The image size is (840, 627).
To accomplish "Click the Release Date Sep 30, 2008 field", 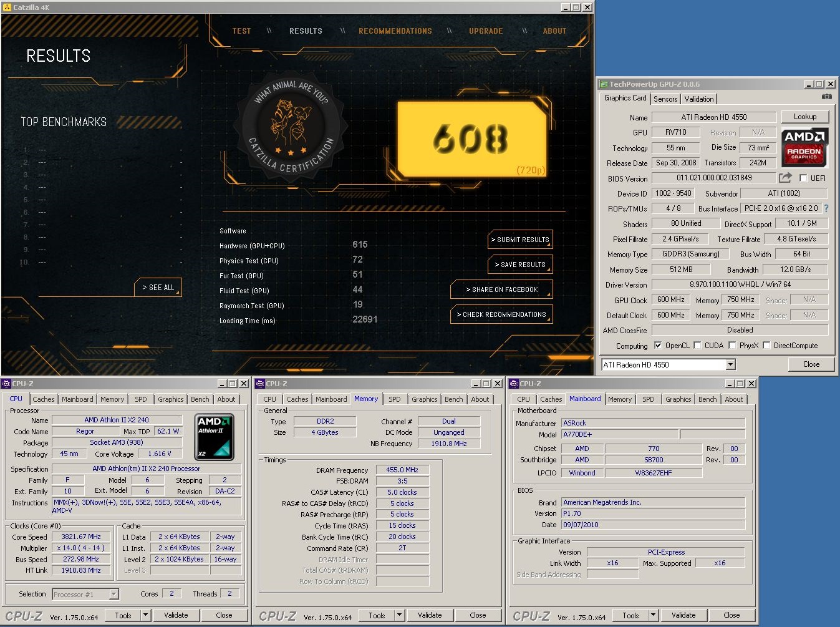I will click(x=676, y=163).
